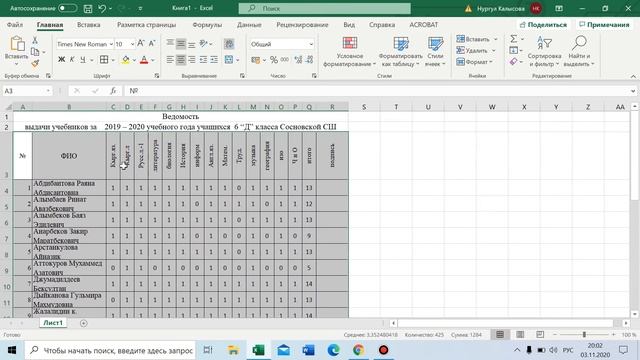Increase decimal places
Viewport: 640px width, 360px height.
(x=298, y=60)
